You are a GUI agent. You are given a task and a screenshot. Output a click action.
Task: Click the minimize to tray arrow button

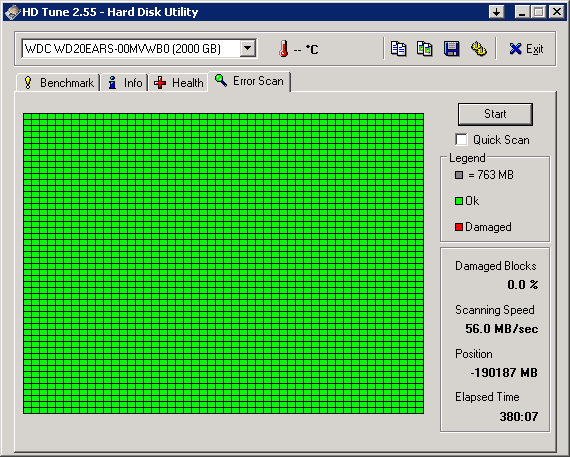tap(497, 12)
